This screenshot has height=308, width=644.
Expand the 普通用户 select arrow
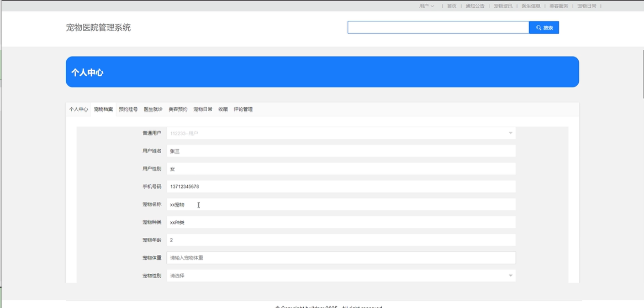point(510,133)
